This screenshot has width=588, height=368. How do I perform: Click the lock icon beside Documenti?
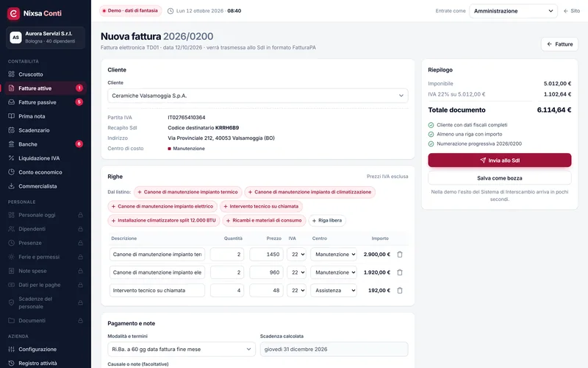pyautogui.click(x=80, y=321)
